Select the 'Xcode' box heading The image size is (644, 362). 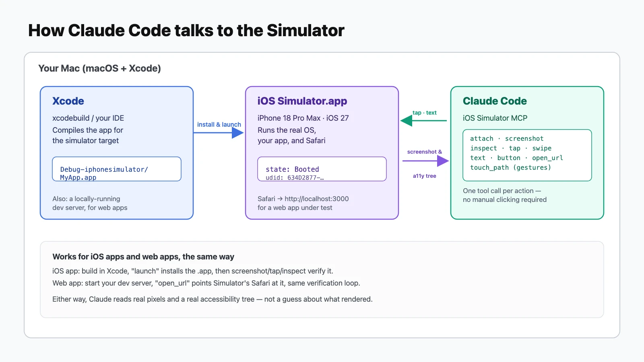click(68, 101)
